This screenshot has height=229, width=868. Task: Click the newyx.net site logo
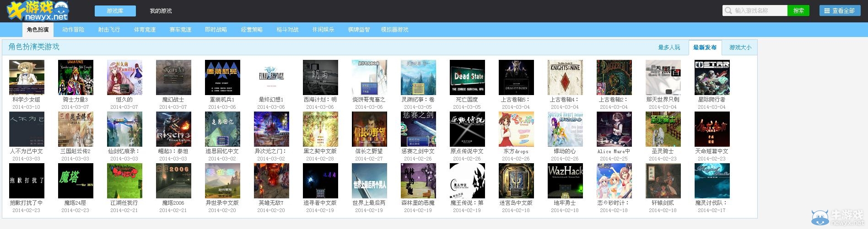coord(38,11)
